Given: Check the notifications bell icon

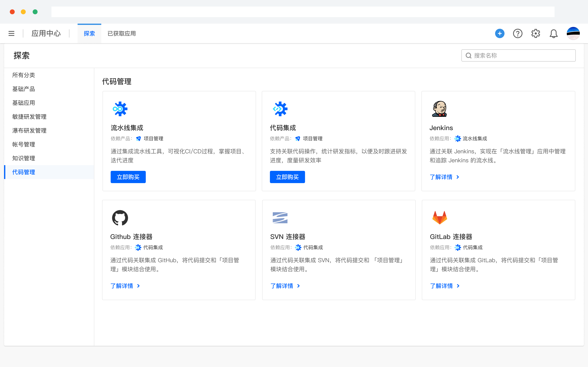Looking at the screenshot, I should [x=553, y=33].
